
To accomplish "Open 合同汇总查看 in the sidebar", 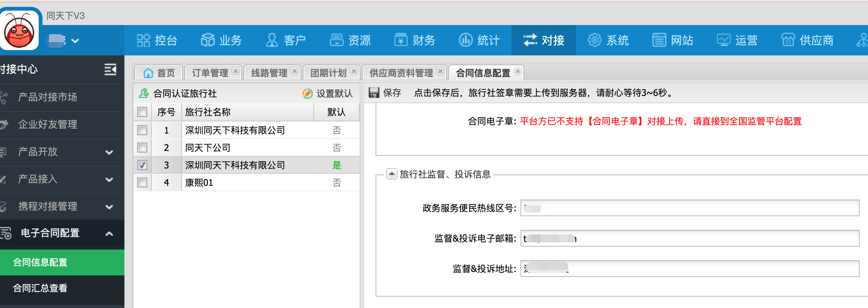I will coord(40,288).
